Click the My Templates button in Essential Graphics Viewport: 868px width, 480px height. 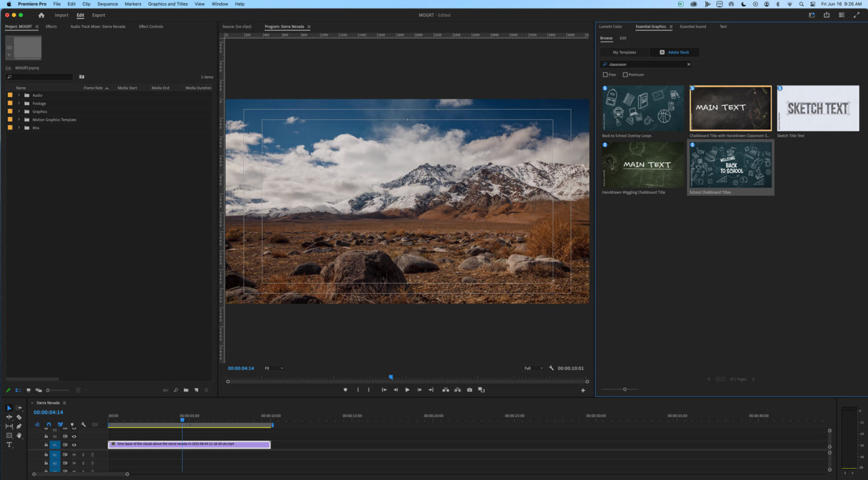coord(624,52)
